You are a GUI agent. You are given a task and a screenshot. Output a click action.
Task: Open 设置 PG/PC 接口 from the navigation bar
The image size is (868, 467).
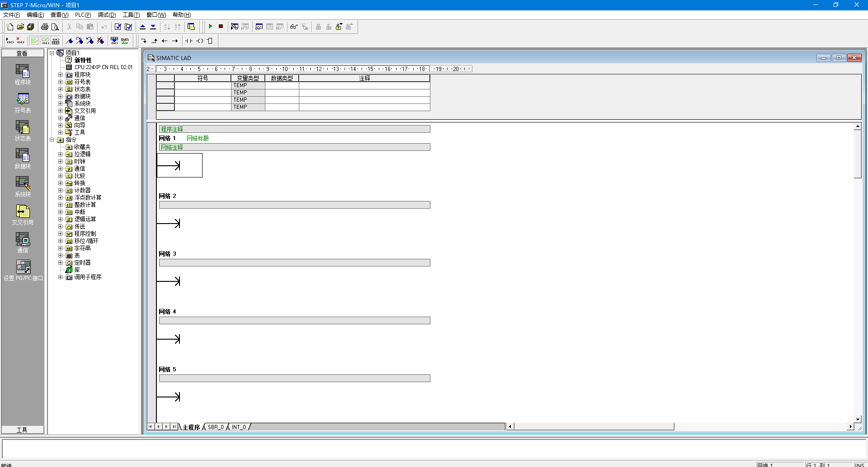pos(22,269)
